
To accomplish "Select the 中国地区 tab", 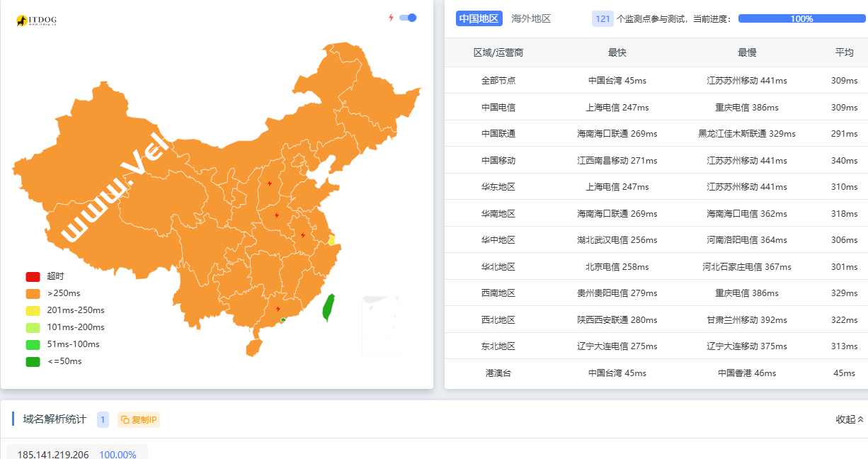I will [477, 18].
